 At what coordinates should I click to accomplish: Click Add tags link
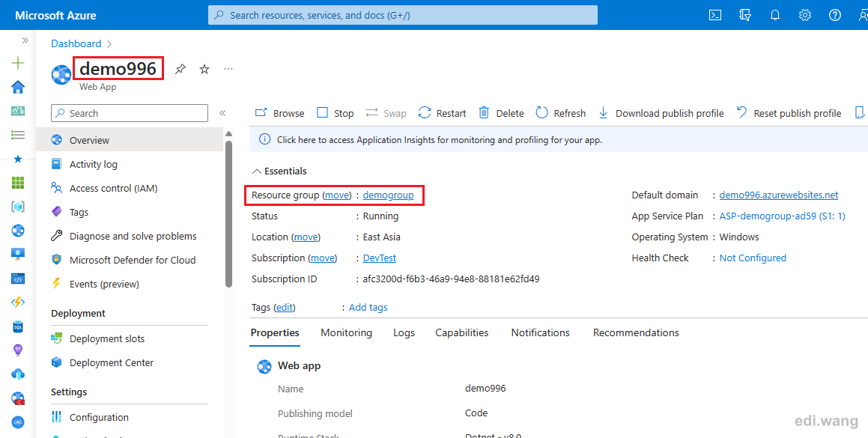tap(368, 307)
